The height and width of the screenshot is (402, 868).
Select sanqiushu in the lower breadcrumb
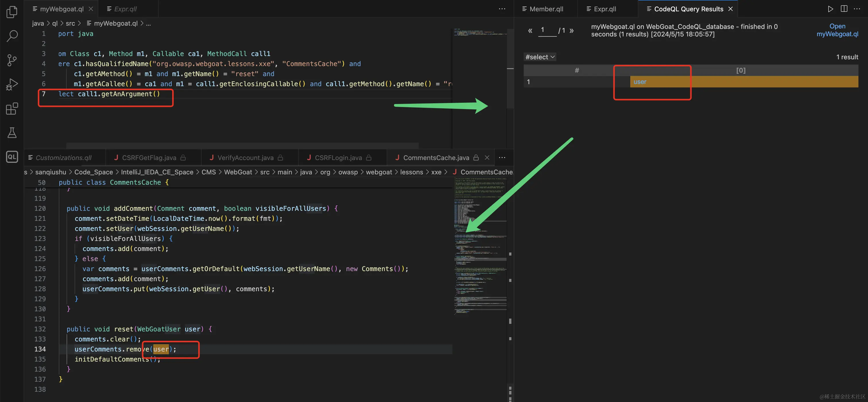(51, 172)
